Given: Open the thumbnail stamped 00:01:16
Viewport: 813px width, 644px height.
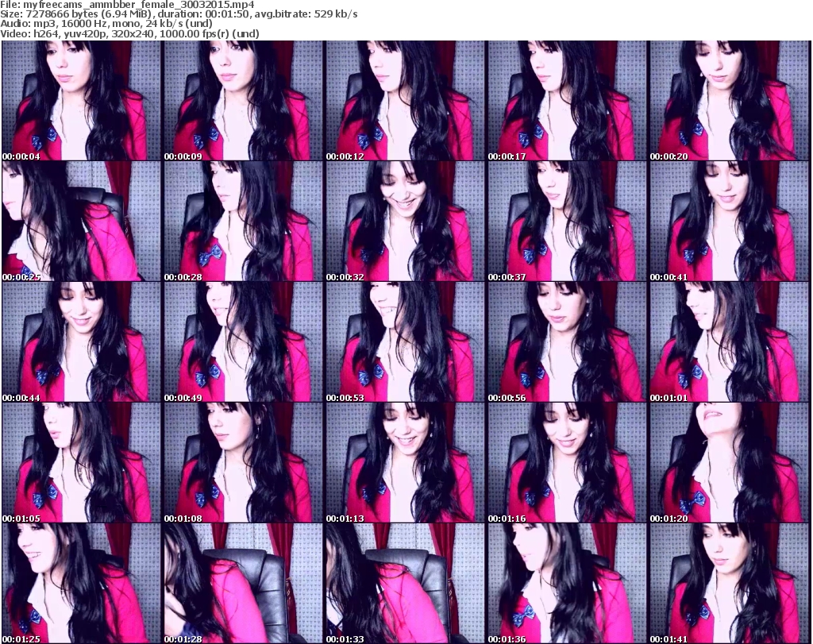Looking at the screenshot, I should pos(567,463).
